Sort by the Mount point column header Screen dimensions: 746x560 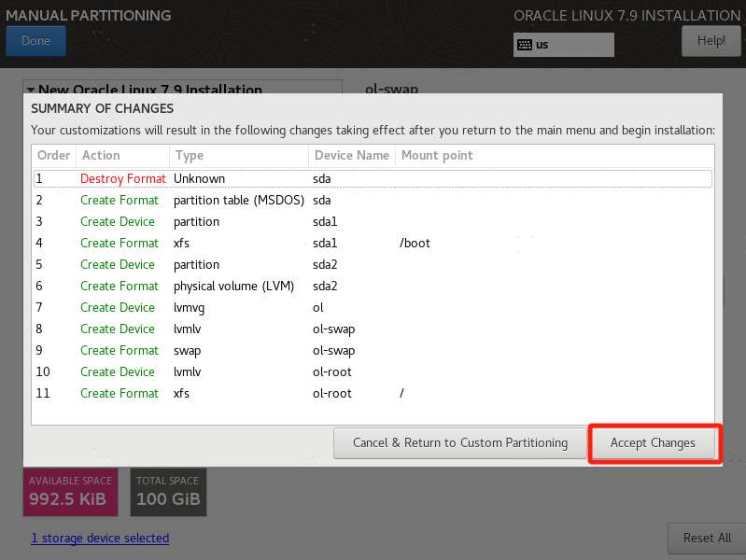[x=437, y=156]
